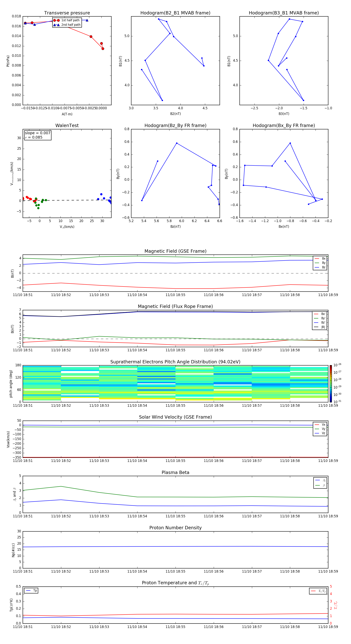
Task: Click the "2nd half path" legend entry
Action: click(x=67, y=25)
